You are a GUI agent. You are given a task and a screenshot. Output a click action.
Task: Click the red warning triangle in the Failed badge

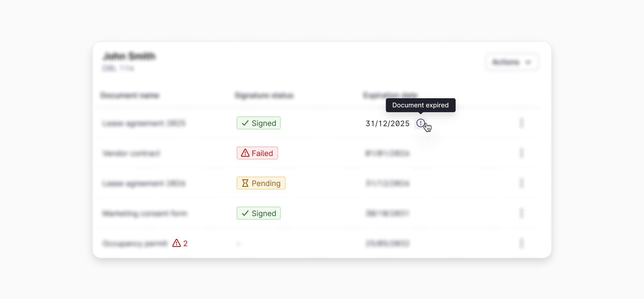[245, 153]
